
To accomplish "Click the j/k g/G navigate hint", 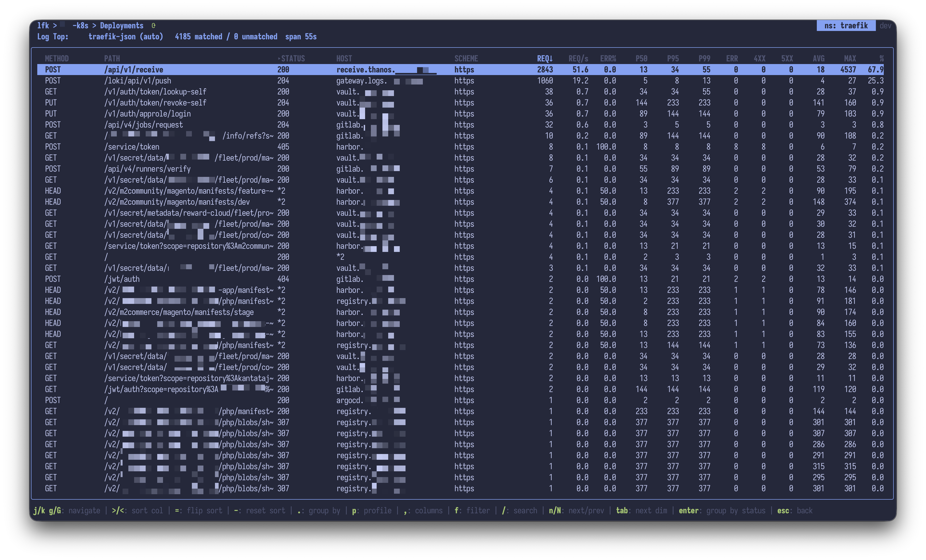I will point(66,510).
